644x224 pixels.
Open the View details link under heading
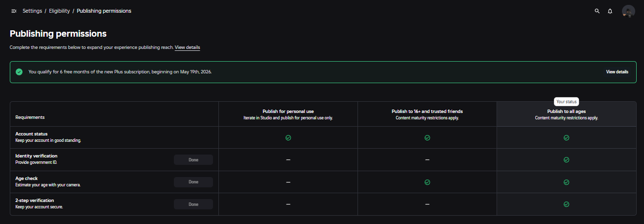(188, 47)
